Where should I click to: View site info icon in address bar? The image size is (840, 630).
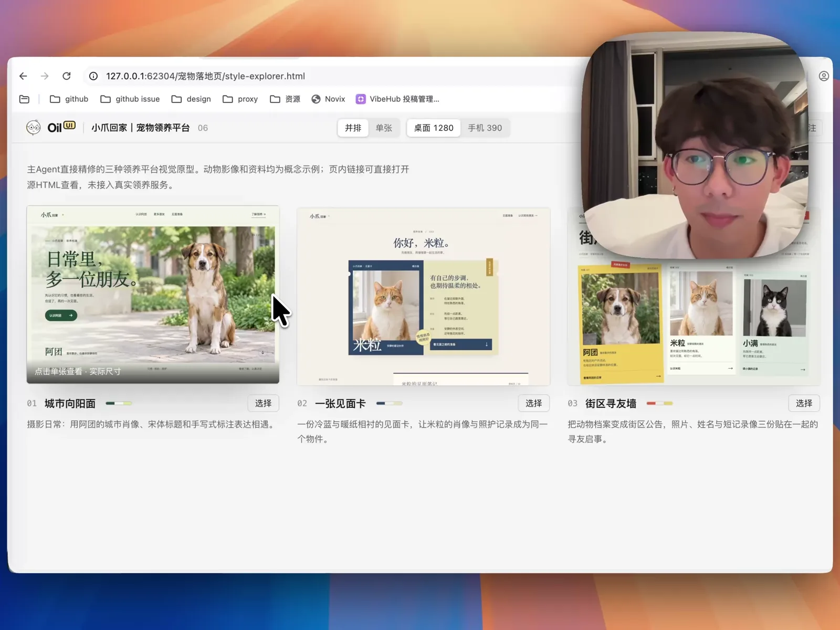point(93,76)
